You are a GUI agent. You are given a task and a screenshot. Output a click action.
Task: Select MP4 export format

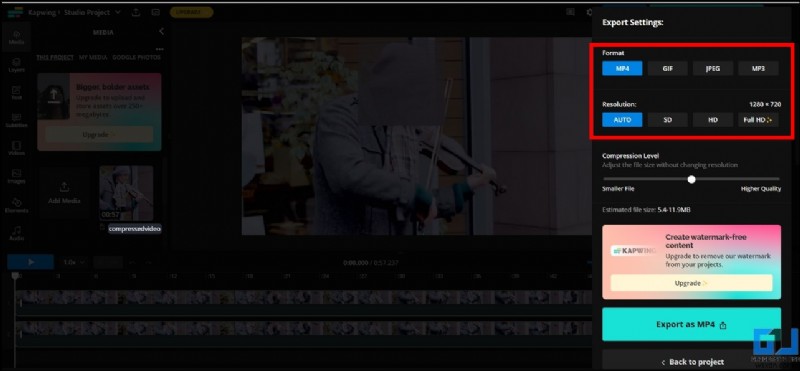[622, 68]
